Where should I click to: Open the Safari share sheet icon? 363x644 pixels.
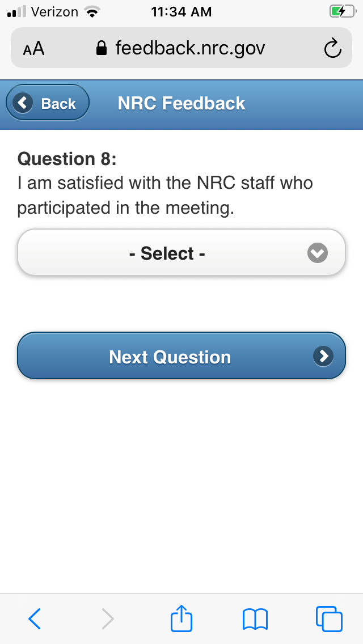[181, 618]
